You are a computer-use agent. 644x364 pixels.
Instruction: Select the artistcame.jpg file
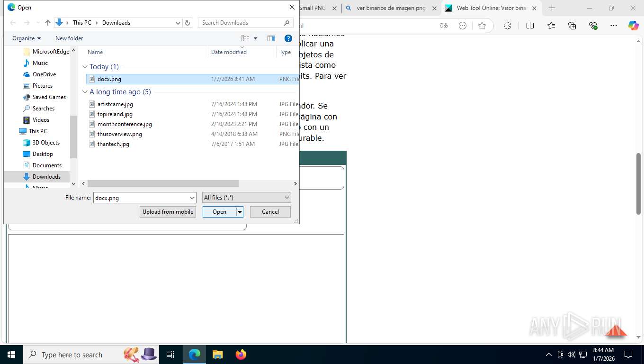tap(115, 104)
